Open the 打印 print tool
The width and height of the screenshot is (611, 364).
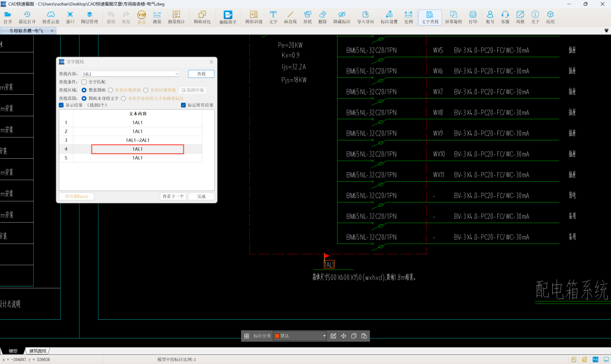tap(473, 17)
